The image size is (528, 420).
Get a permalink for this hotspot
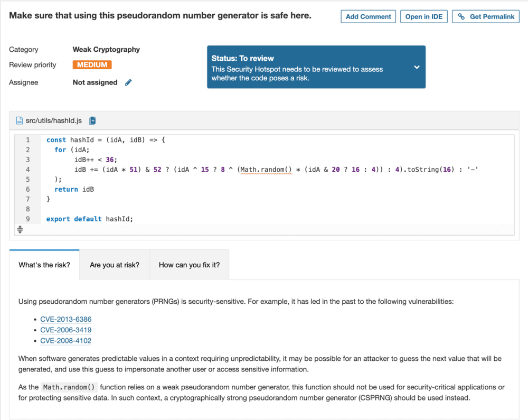click(485, 16)
